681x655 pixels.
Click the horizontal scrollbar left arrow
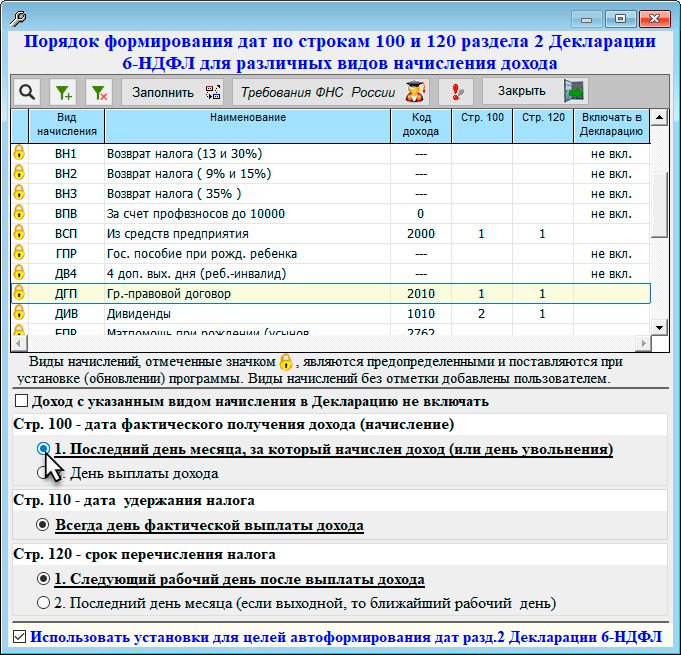click(19, 344)
